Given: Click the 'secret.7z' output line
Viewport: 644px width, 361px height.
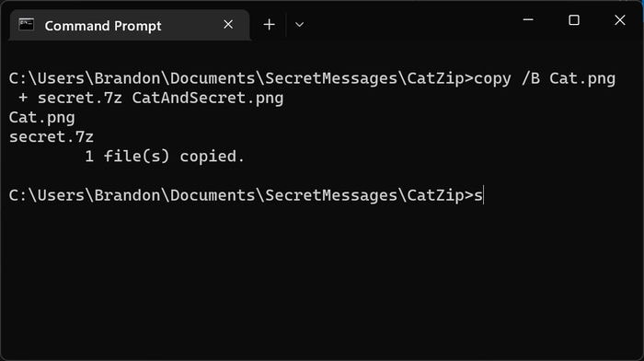Looking at the screenshot, I should tap(52, 137).
